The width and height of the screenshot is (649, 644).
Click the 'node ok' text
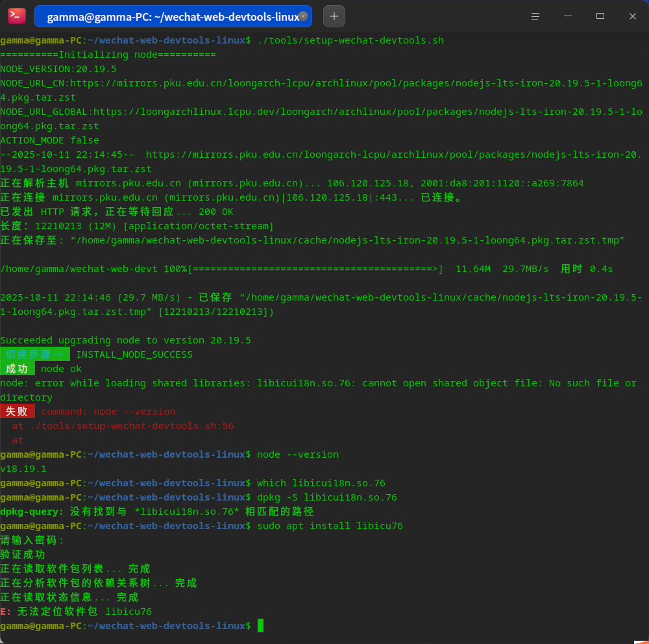(x=61, y=369)
